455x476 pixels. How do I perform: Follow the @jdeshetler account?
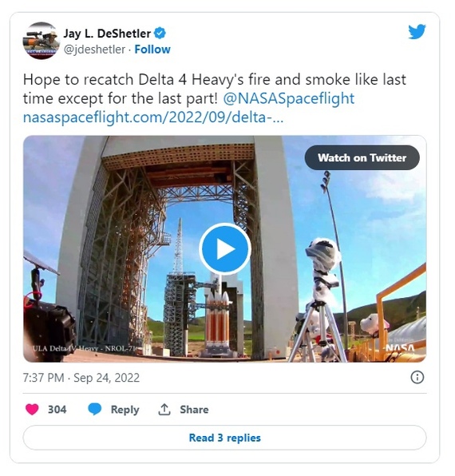pos(152,50)
